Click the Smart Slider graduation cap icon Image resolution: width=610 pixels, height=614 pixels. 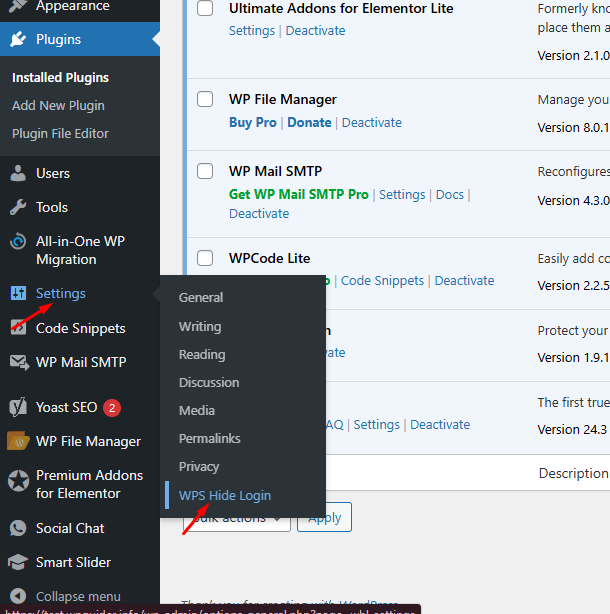(18, 562)
